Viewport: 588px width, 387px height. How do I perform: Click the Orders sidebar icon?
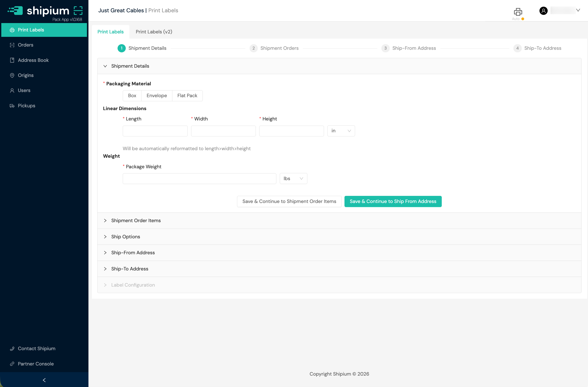pyautogui.click(x=12, y=45)
